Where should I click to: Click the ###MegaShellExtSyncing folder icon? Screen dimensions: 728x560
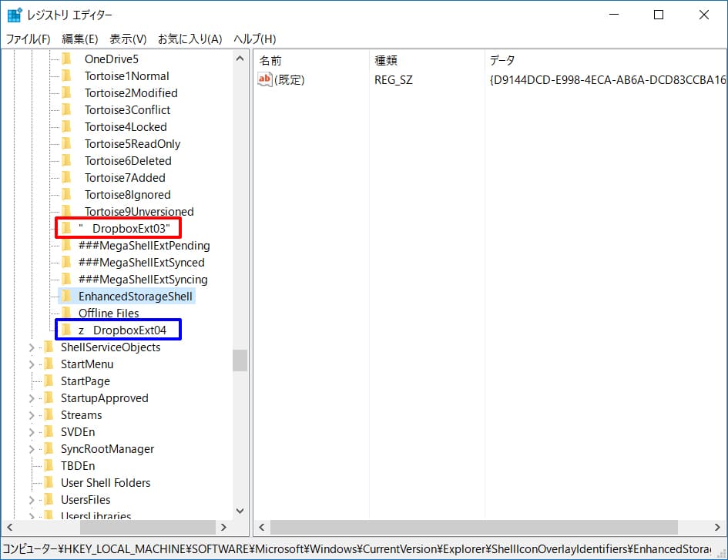(x=67, y=279)
